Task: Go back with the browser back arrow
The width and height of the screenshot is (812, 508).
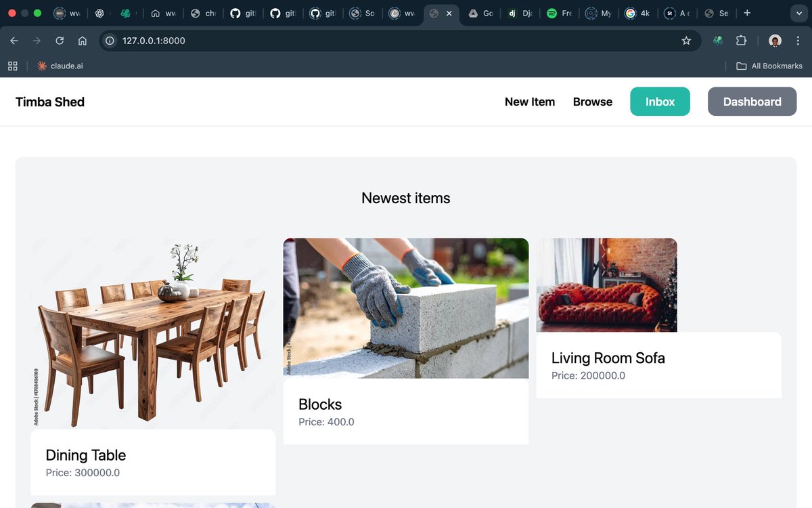Action: click(x=14, y=41)
